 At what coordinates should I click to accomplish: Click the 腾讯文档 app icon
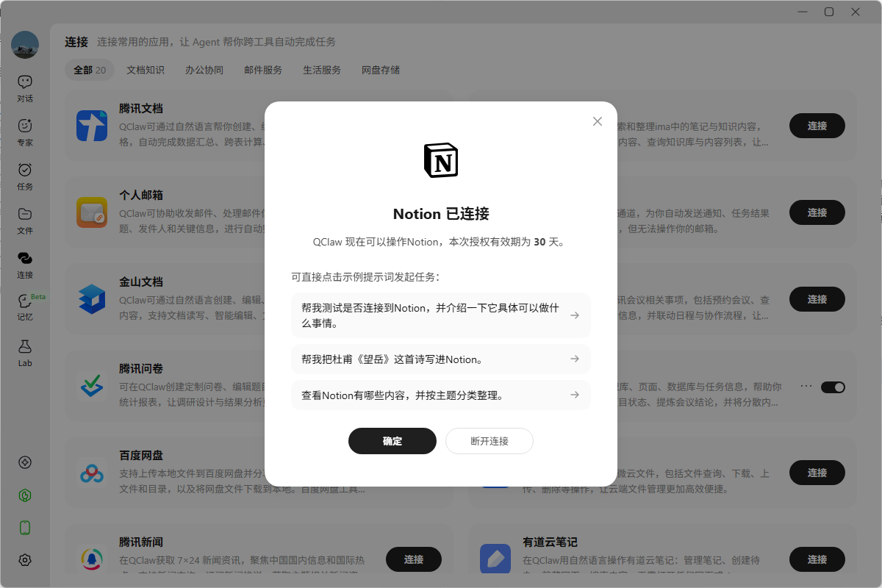tap(92, 126)
